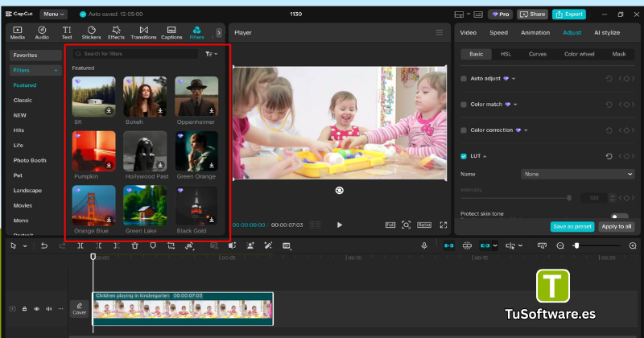The height and width of the screenshot is (338, 644).
Task: Click the undo arrow in timeline toolbar
Action: (44, 245)
